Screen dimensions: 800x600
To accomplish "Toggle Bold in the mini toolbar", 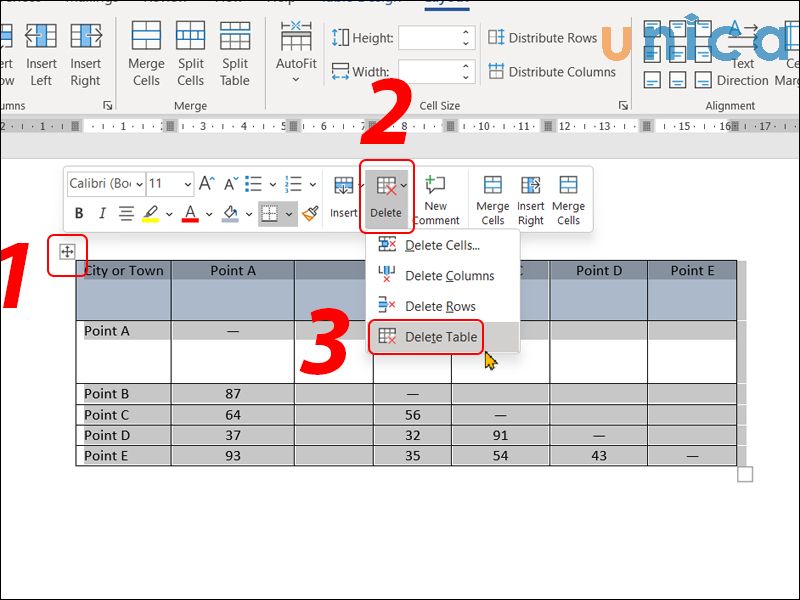I will click(79, 213).
